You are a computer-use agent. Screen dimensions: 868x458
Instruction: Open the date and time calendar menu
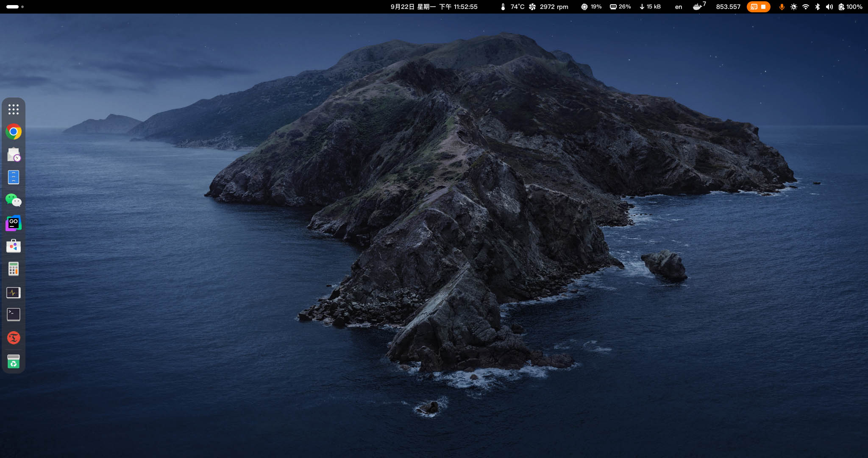434,7
